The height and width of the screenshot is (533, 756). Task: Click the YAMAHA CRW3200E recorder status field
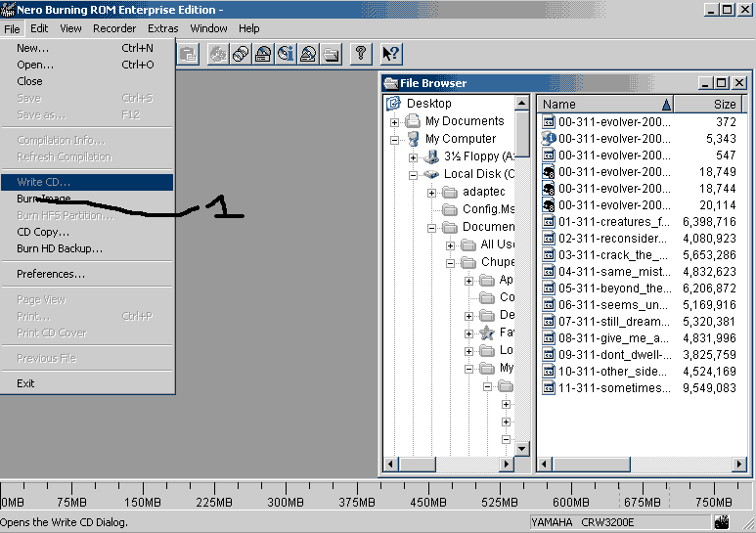[620, 522]
